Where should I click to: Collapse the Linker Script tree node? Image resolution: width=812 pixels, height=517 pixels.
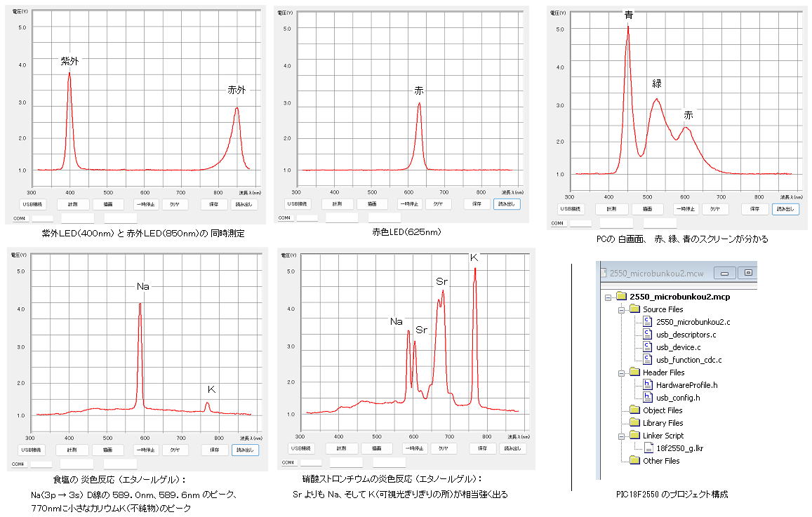[x=621, y=436]
